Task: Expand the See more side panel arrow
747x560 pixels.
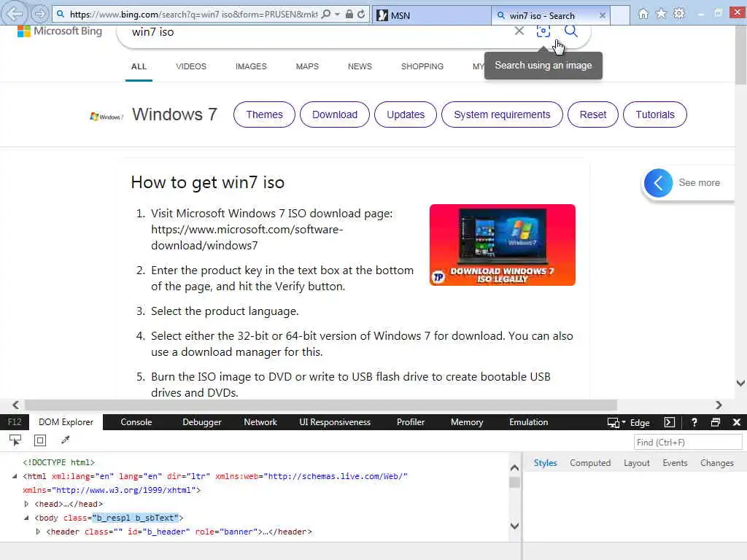Action: click(658, 183)
